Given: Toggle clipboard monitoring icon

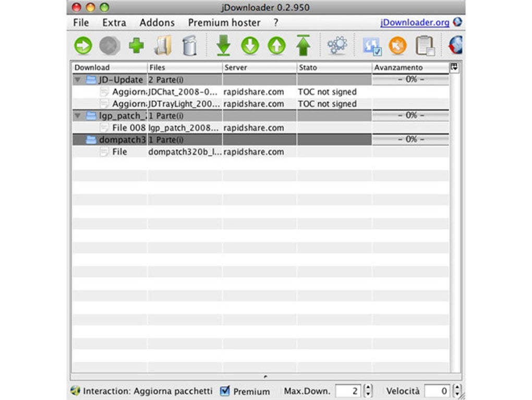Looking at the screenshot, I should (425, 45).
